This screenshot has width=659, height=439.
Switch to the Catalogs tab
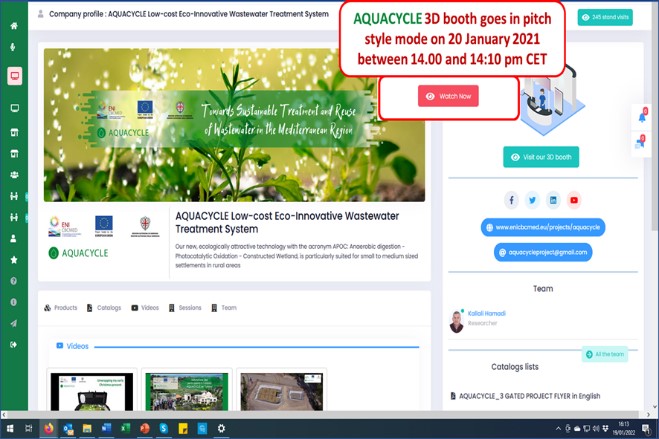104,308
